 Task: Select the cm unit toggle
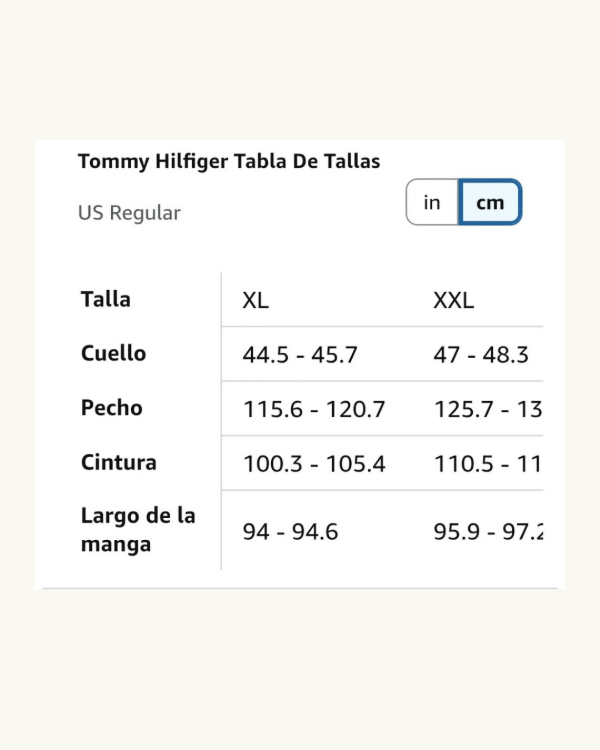(490, 203)
